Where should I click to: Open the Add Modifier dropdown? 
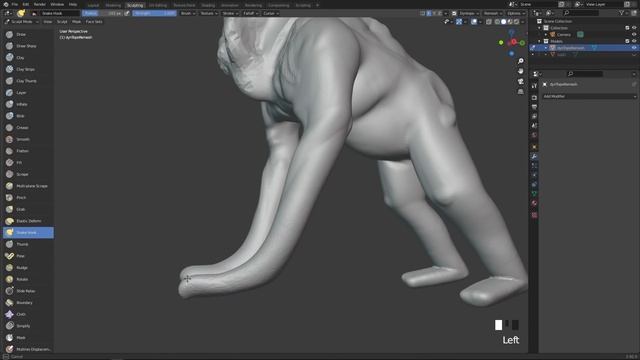[589, 96]
